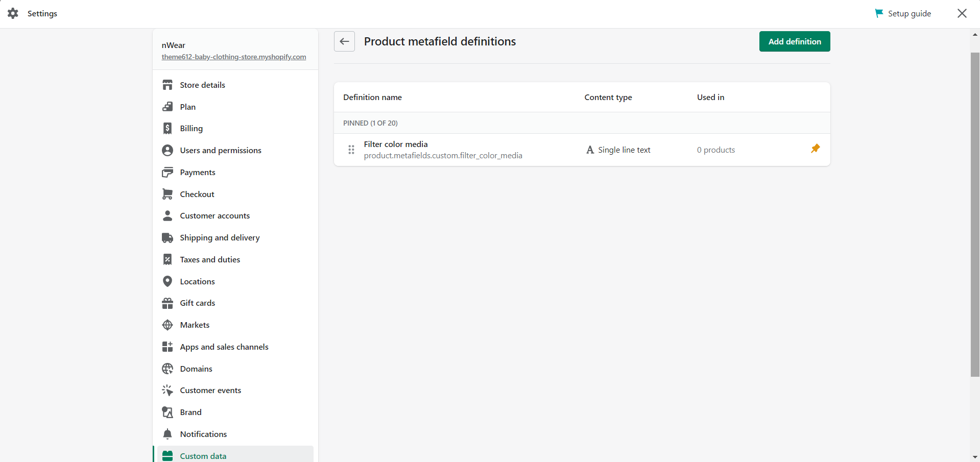Viewport: 980px width, 462px height.
Task: Click the Locations pin icon
Action: click(x=168, y=281)
